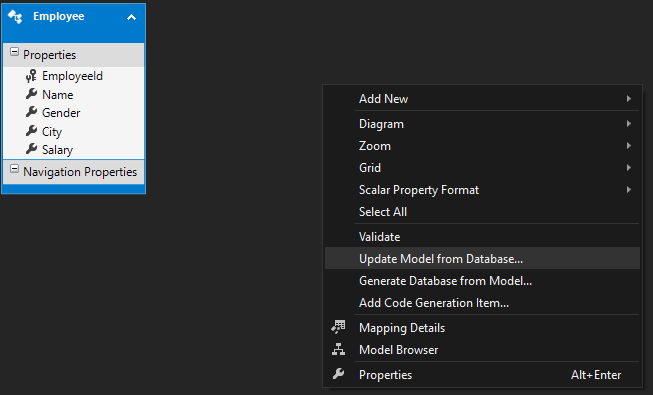The height and width of the screenshot is (395, 653).
Task: Click the wrench icon next to City
Action: 31,131
